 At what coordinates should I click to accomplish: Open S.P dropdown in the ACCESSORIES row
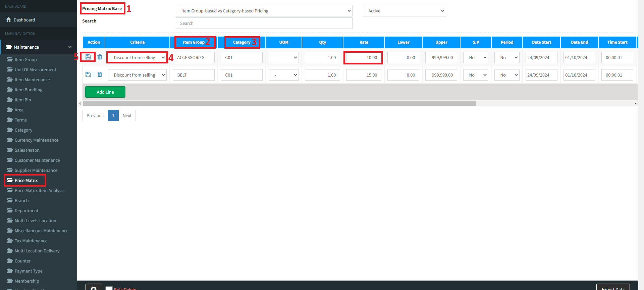click(476, 57)
